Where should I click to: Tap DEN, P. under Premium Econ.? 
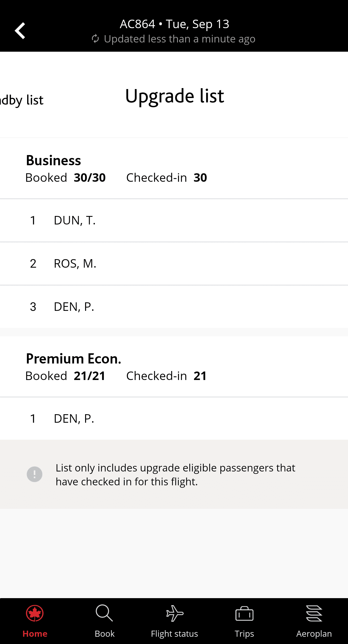point(74,419)
